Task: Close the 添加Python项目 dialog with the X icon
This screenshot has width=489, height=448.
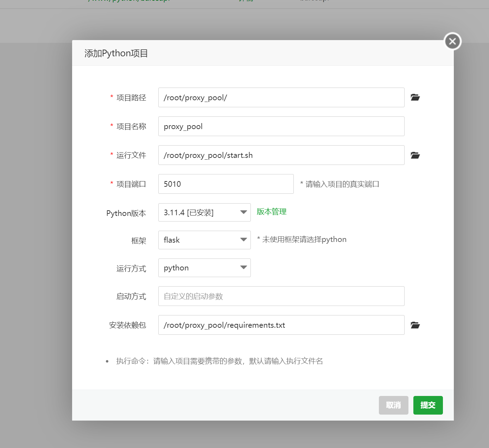Action: [452, 41]
